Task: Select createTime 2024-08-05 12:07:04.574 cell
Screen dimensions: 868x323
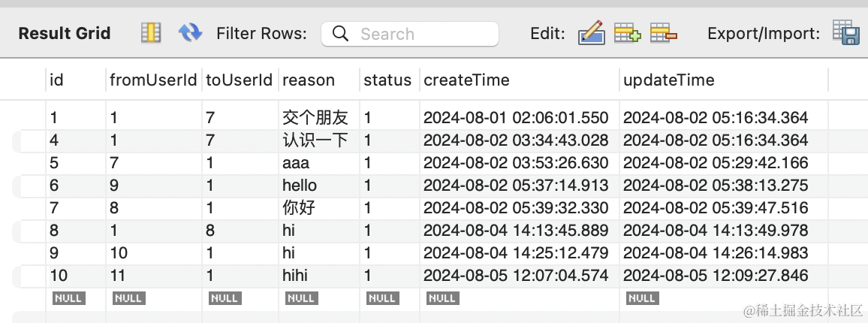Action: coord(519,276)
